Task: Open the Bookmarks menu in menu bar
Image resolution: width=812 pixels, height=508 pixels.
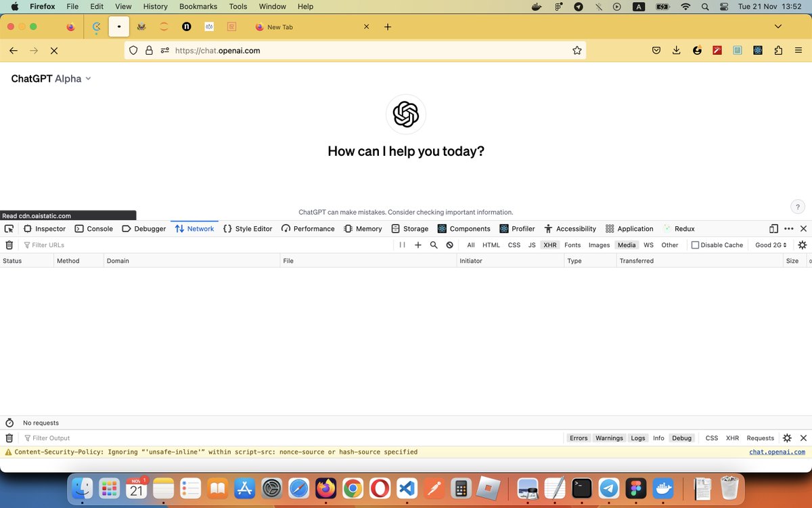Action: pos(199,7)
